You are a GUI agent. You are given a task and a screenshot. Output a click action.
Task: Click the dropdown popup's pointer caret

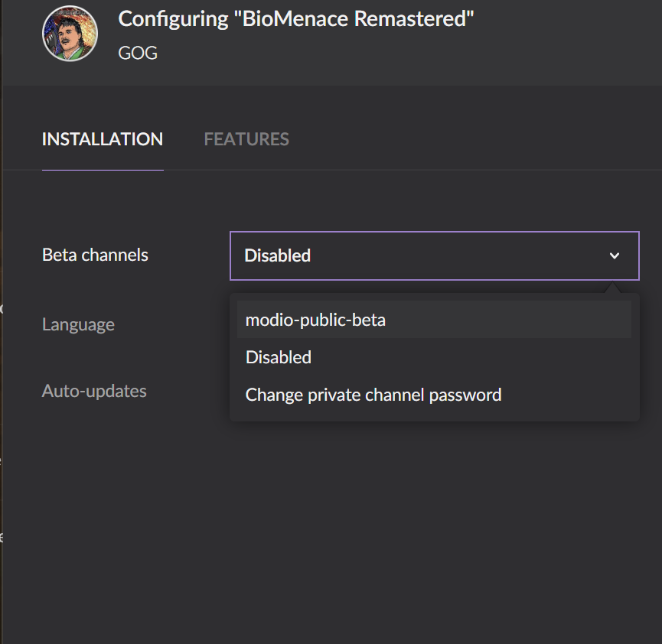point(611,288)
